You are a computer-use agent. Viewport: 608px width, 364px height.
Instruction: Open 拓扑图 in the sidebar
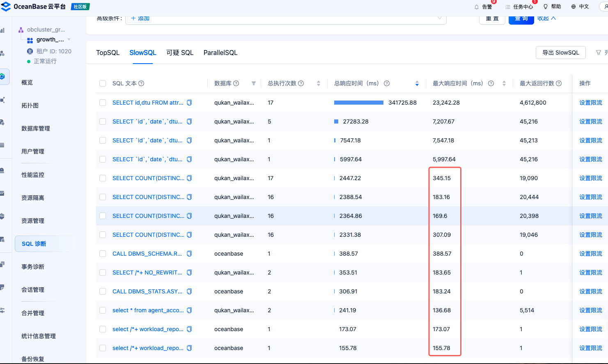(x=30, y=105)
